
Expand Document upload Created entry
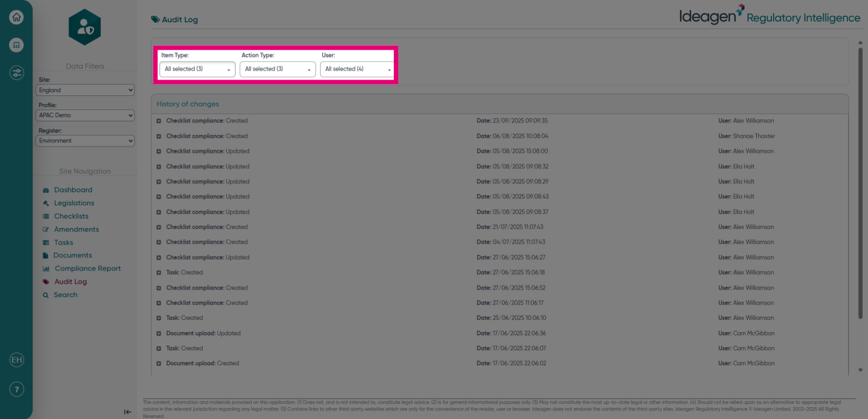click(159, 363)
